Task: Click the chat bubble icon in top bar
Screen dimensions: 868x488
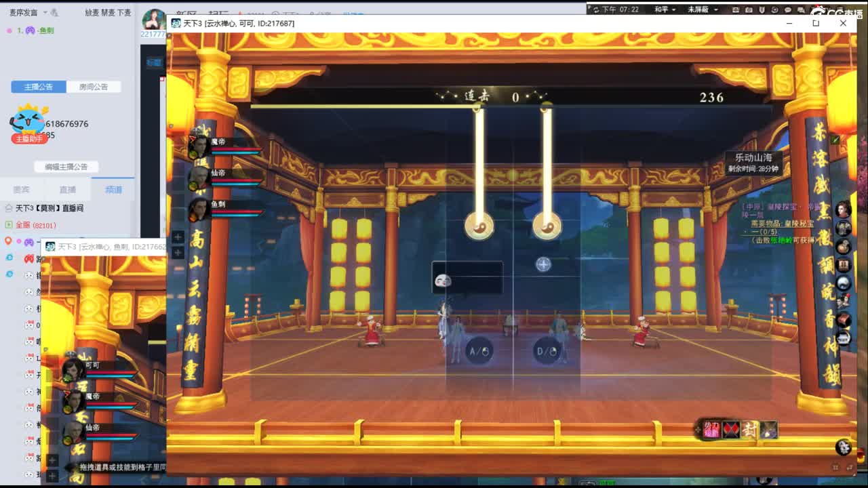Action: tap(788, 9)
